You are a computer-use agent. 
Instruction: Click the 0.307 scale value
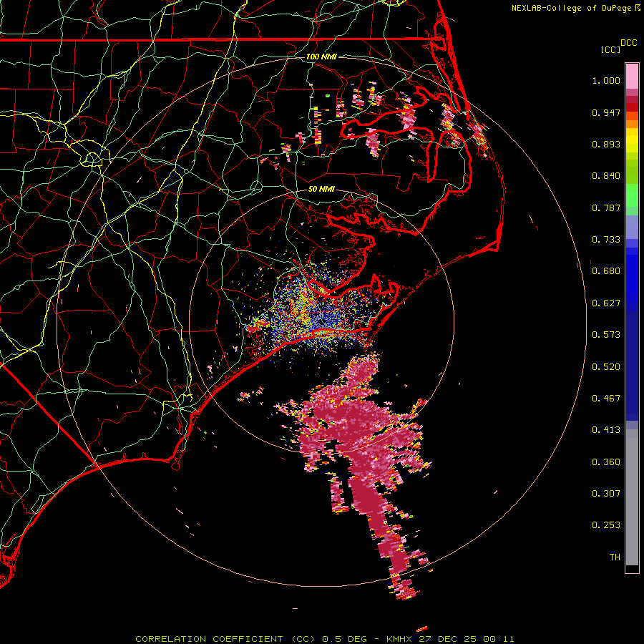point(606,494)
